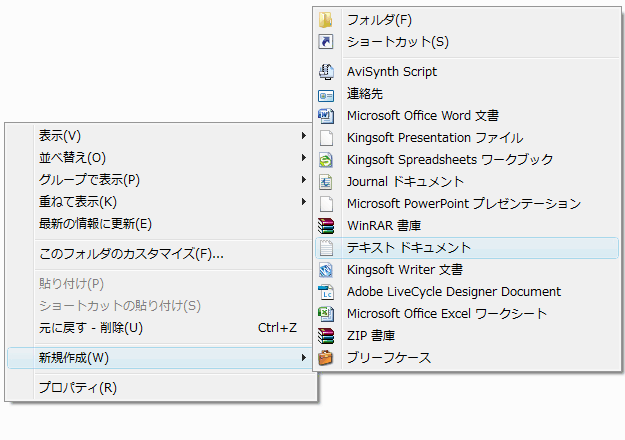Click the books icon beside ZIP 書庫
Viewport: 625px width, 440px height.
coord(326,336)
